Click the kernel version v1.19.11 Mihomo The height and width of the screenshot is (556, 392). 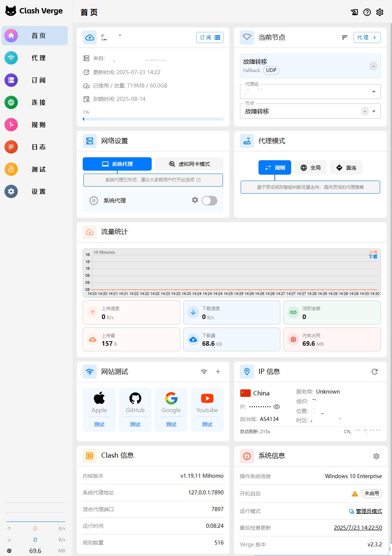point(202,476)
